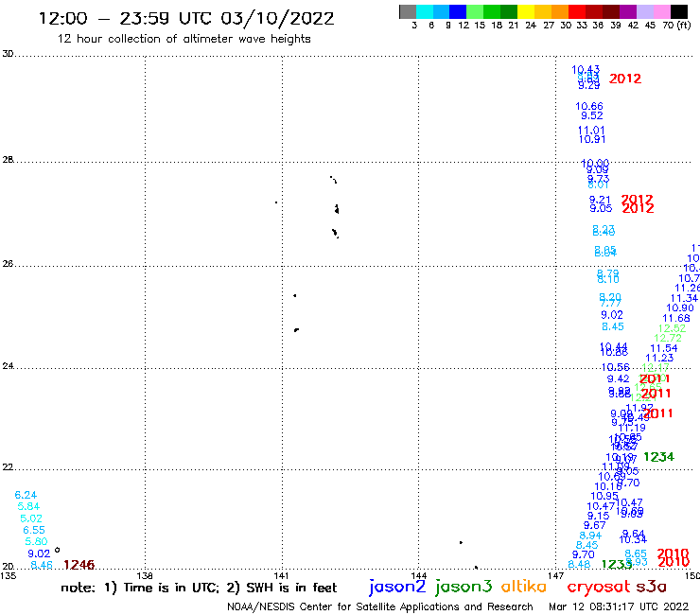Pick the bright red swatch in the legend

576,11
